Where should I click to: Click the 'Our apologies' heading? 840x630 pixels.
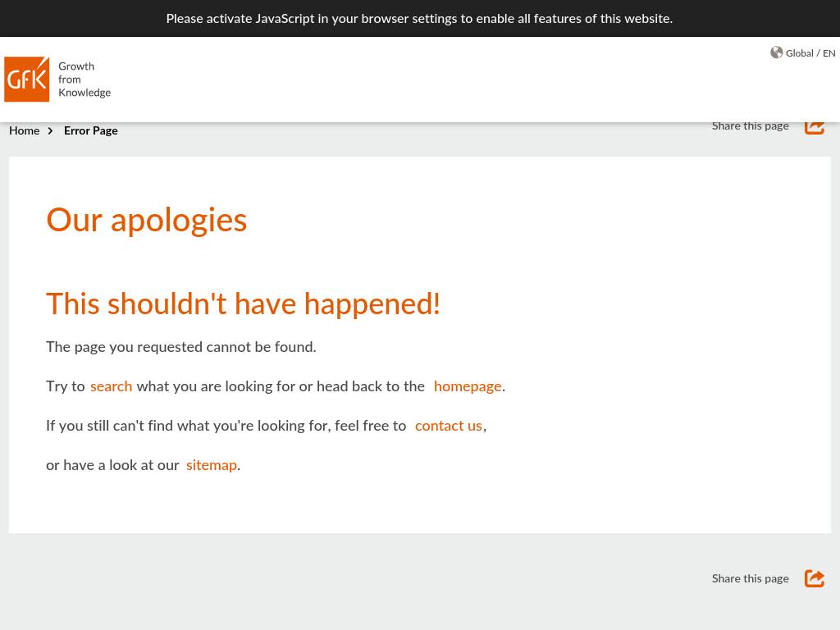pos(146,220)
